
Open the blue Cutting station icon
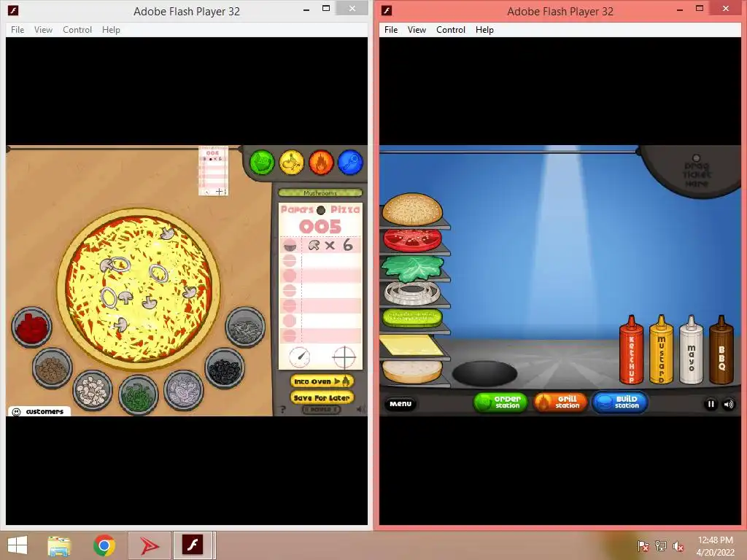351,163
